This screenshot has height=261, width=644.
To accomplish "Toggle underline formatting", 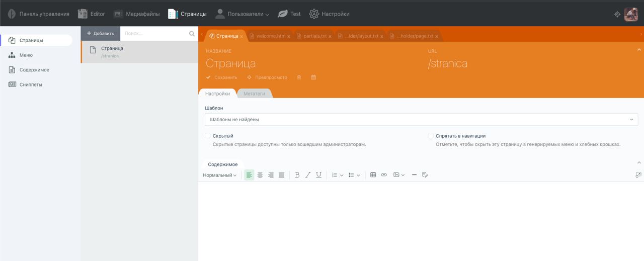I will pyautogui.click(x=318, y=175).
